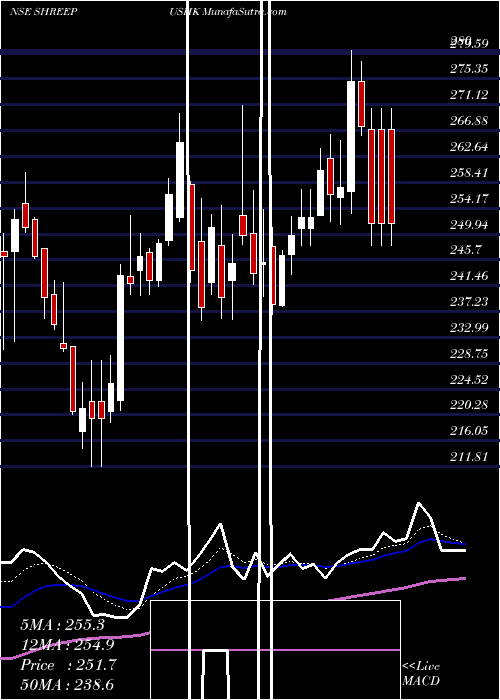Click the MunafaSutra.com header text
The height and width of the screenshot is (700, 500).
click(x=245, y=12)
